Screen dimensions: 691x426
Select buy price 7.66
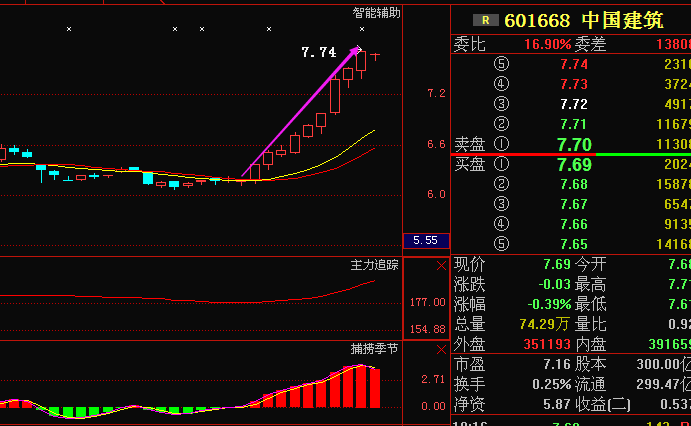click(x=574, y=224)
